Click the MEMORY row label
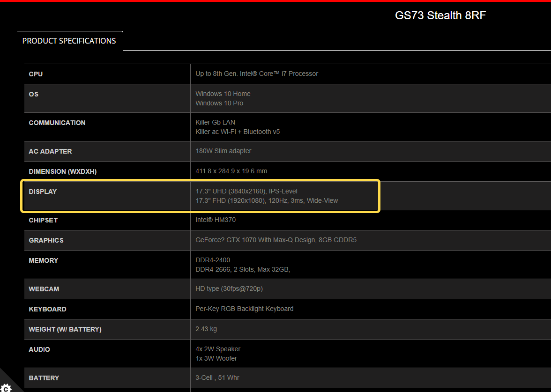551x392 pixels. coord(44,260)
